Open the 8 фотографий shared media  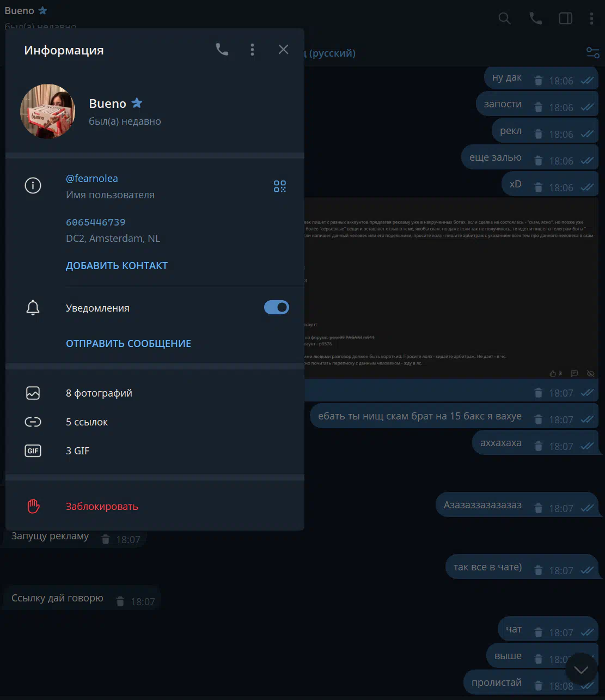point(155,393)
